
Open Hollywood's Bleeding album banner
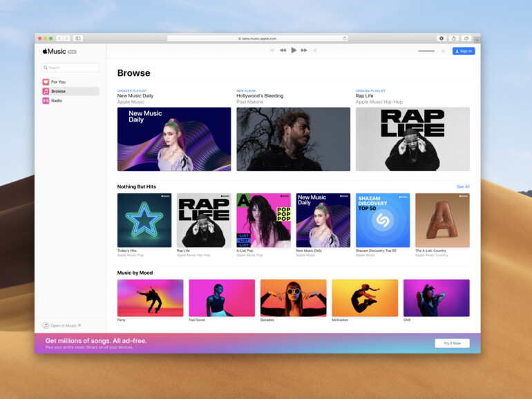(x=293, y=139)
